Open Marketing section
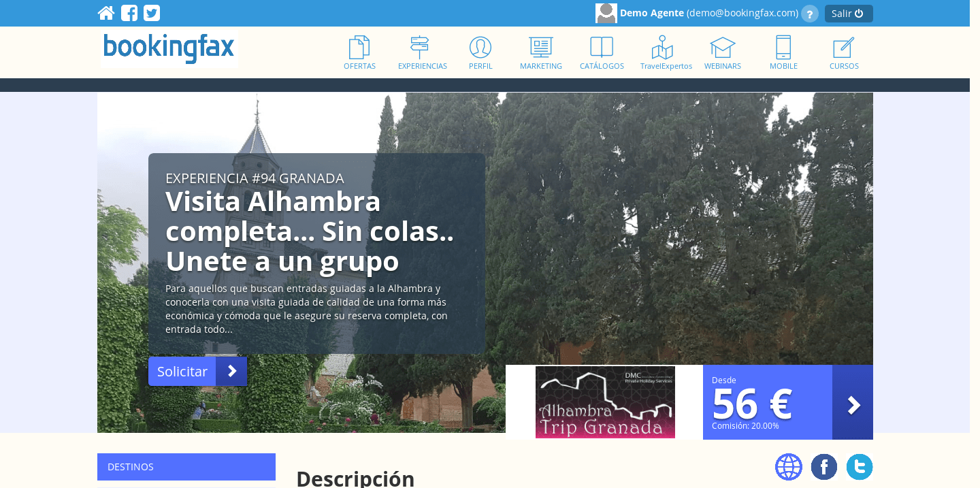 point(541,53)
